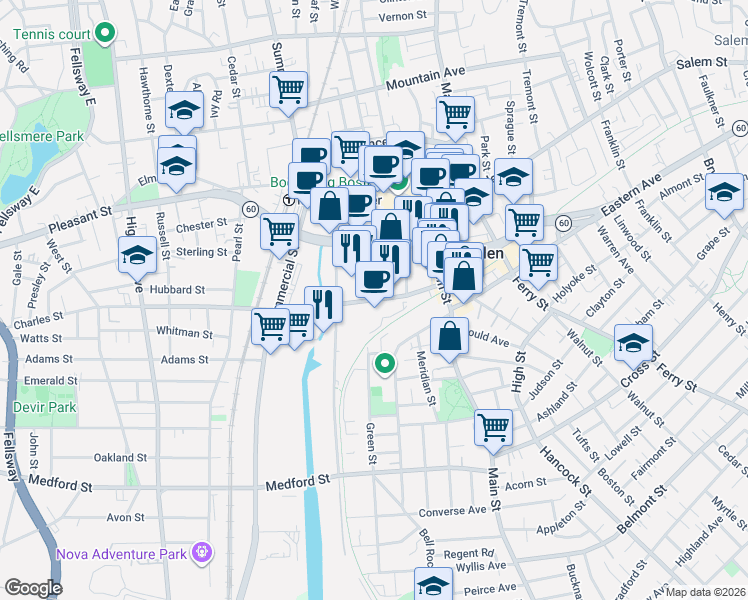Select the Whitman St street label
This screenshot has height=600, width=748.
click(x=184, y=331)
